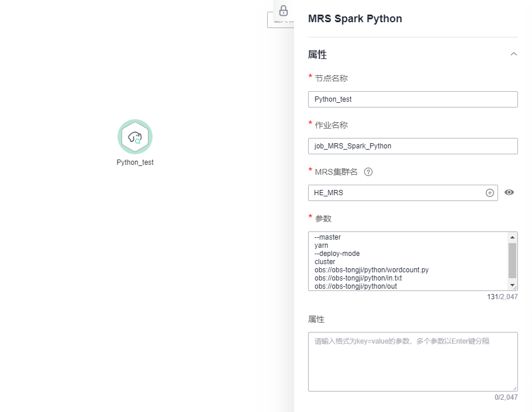Click the Python_test label under the node

click(135, 162)
